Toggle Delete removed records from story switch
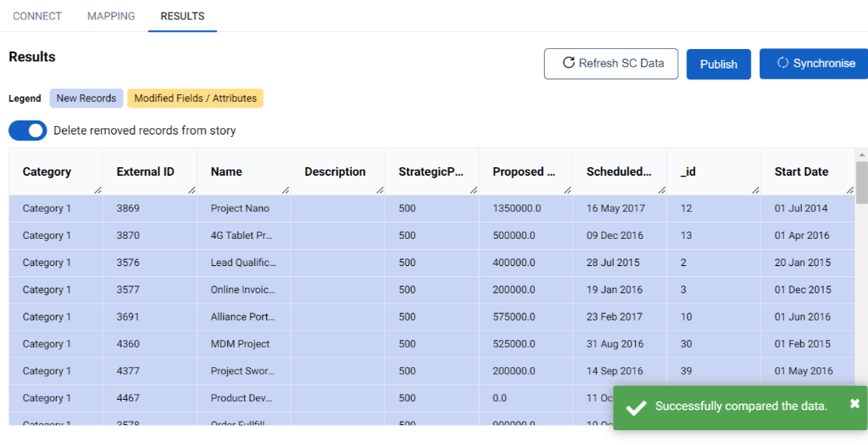 (x=28, y=131)
